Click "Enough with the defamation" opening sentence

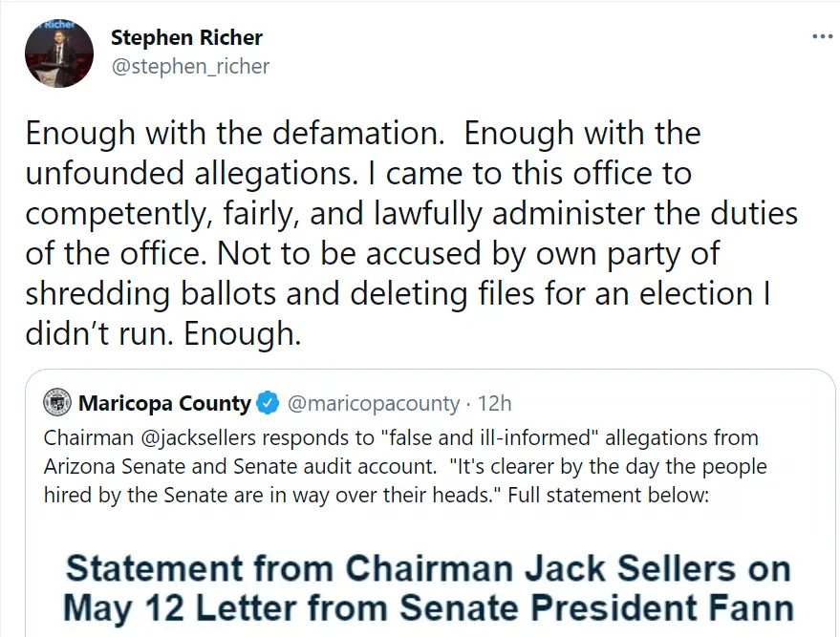pos(235,133)
